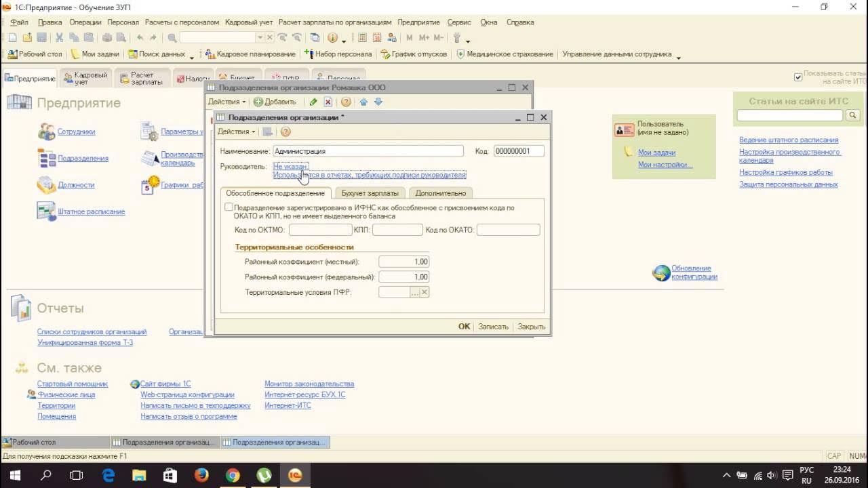Open File Explorer from taskbar
This screenshot has width=868, height=488.
[x=139, y=476]
